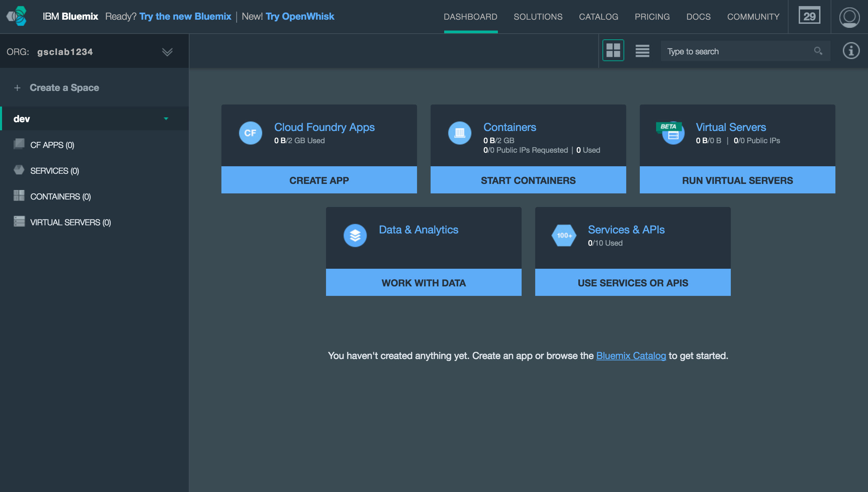Open the CATALOG menu item
Screen dimensions: 868x492
[x=598, y=17]
